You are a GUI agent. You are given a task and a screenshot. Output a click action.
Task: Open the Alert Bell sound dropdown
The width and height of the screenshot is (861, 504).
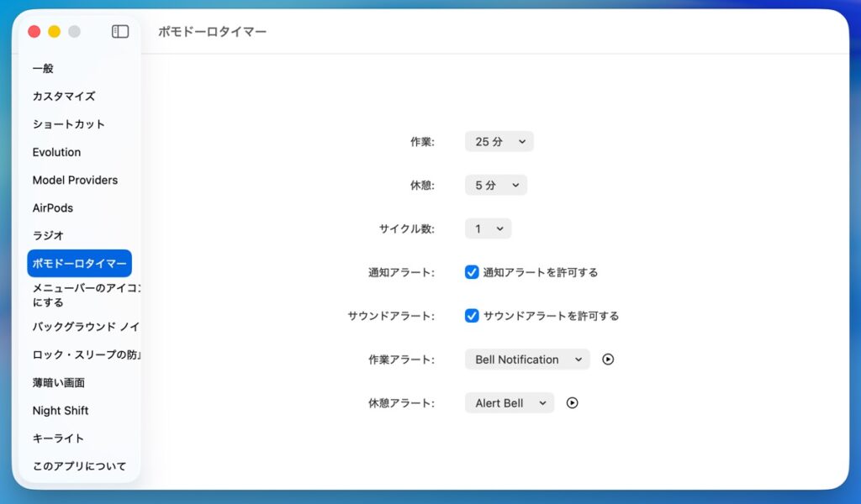[x=509, y=403]
